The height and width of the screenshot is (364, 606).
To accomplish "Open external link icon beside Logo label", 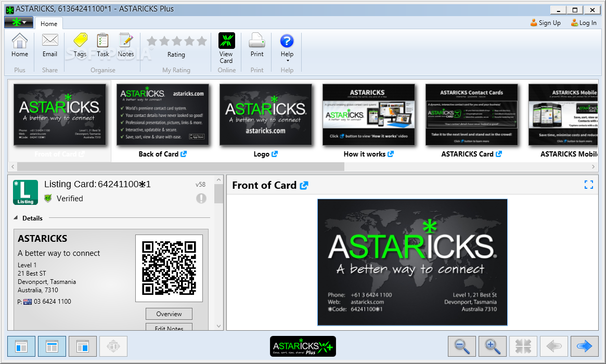I will click(x=275, y=154).
